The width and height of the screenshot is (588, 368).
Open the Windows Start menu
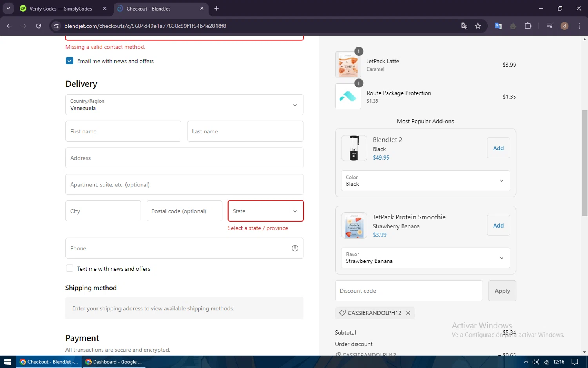click(7, 362)
